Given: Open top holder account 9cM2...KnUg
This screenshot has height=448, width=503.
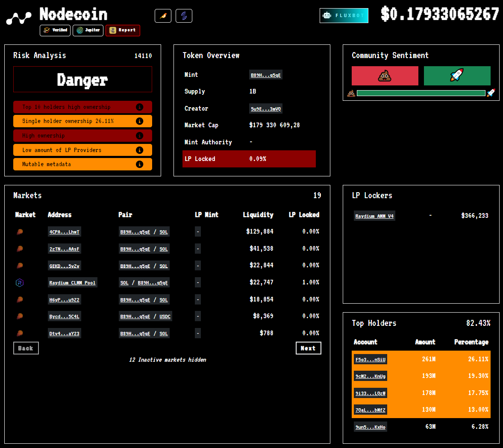Looking at the screenshot, I should click(x=371, y=376).
